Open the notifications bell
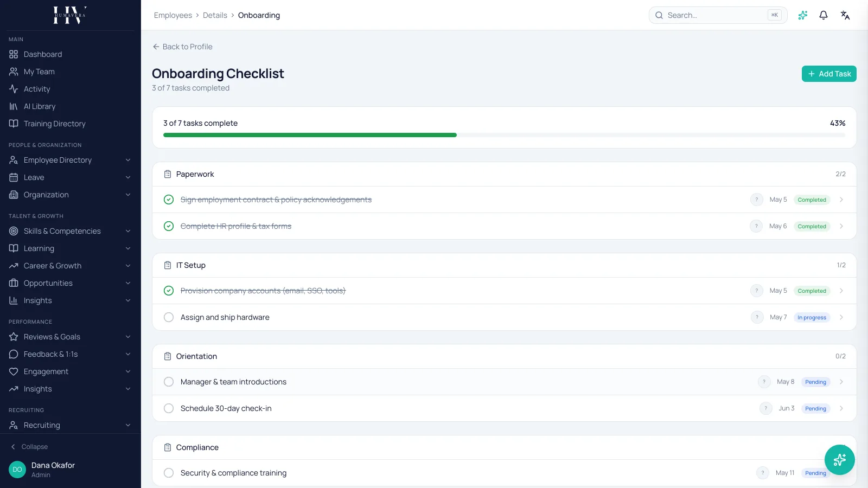868x488 pixels. point(824,15)
